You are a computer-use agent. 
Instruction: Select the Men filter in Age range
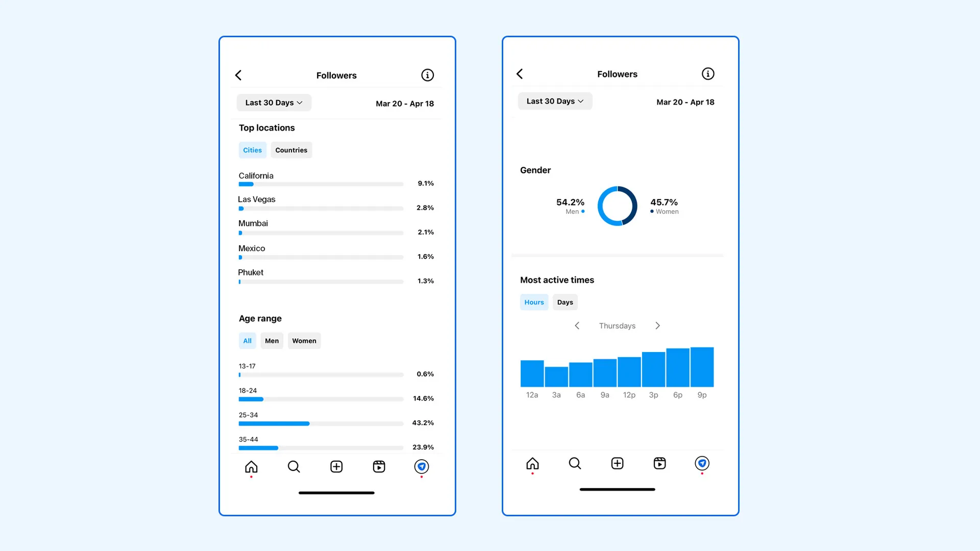pos(271,340)
